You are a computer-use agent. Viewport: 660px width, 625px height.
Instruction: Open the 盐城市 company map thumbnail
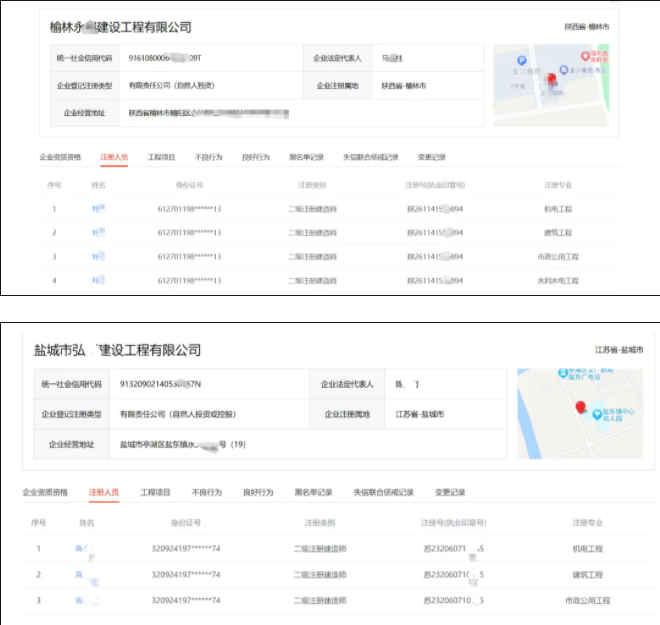point(579,414)
